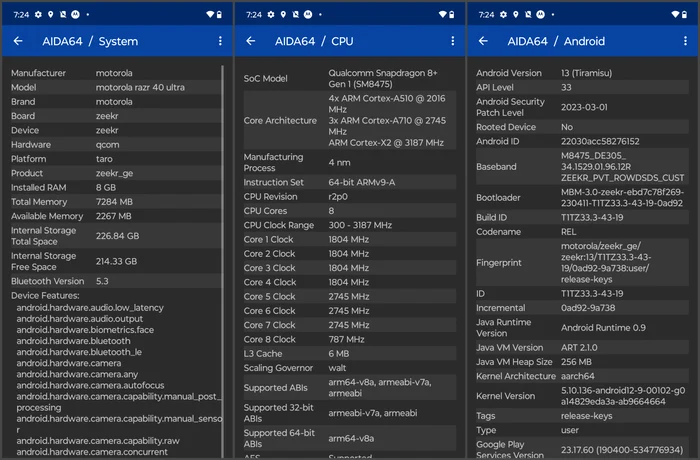
Task: Tap battery icon in System screen status bar
Action: pos(219,15)
